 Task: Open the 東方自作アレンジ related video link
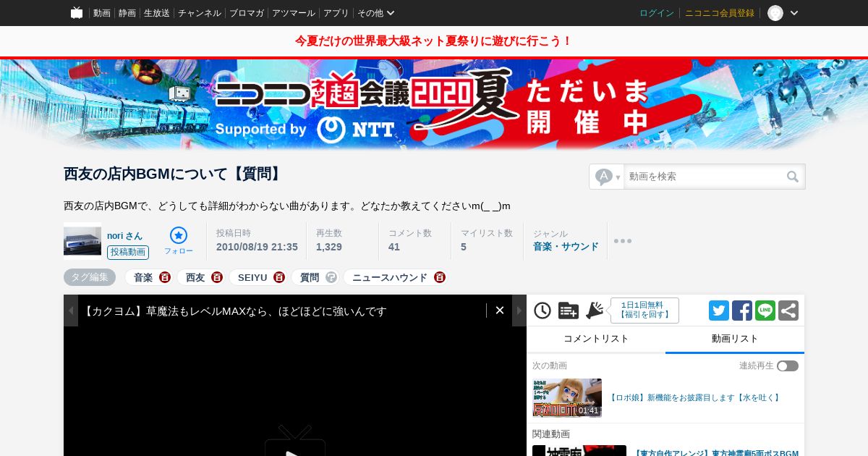point(715,453)
